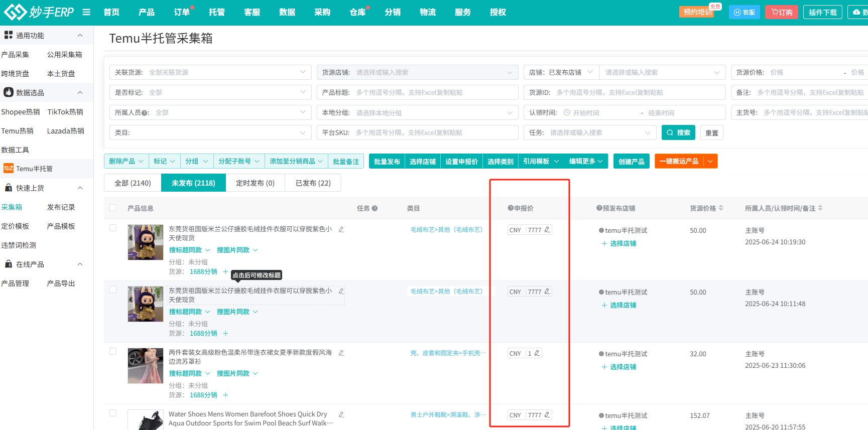Click 插件下载 button in top bar
868x430 pixels.
tap(822, 12)
